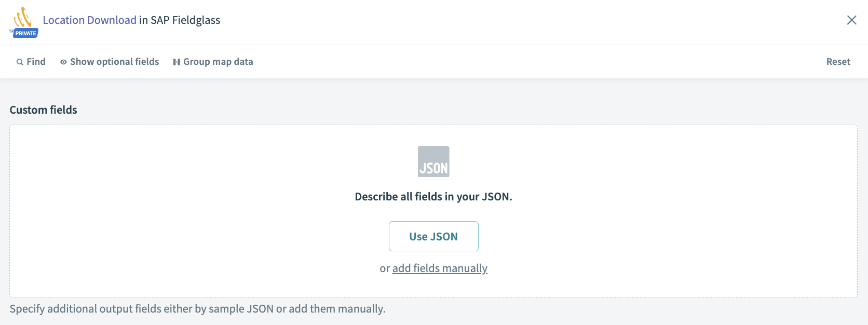Click the magnifier icon beside Find
Screen dimensions: 868x325
(20, 62)
